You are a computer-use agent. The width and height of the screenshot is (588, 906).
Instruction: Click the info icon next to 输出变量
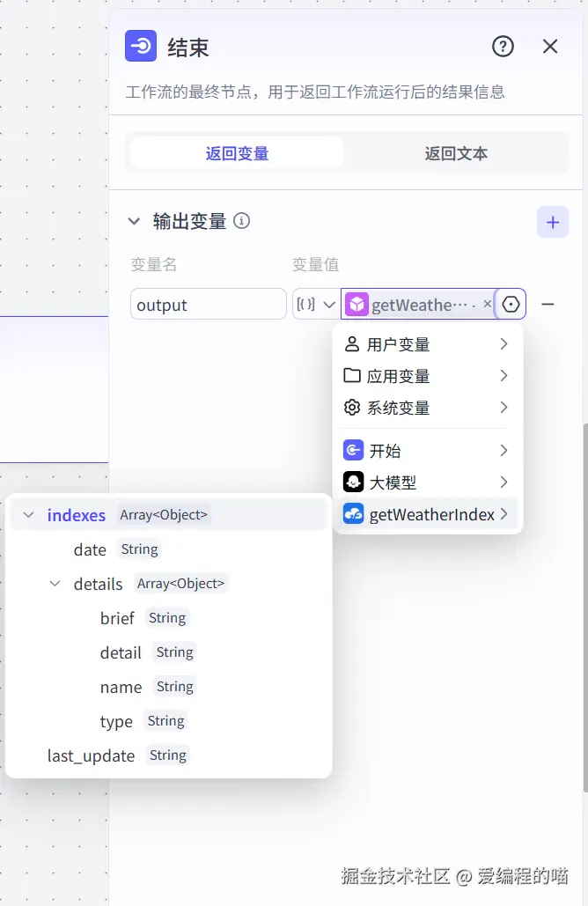(x=241, y=221)
